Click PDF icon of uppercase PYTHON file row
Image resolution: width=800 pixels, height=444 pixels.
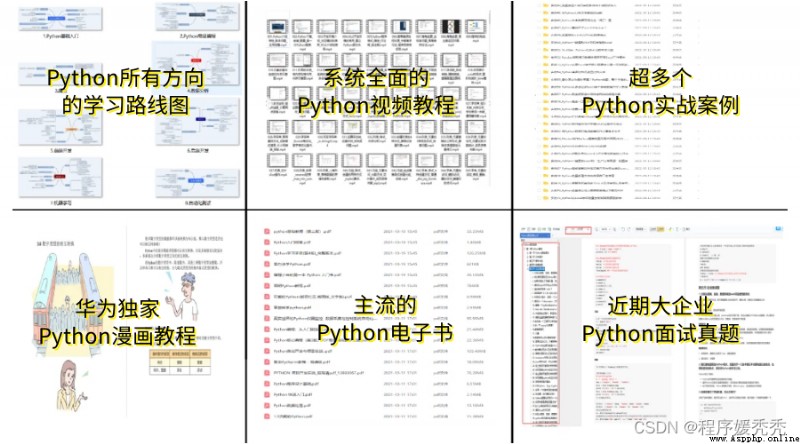tap(266, 373)
